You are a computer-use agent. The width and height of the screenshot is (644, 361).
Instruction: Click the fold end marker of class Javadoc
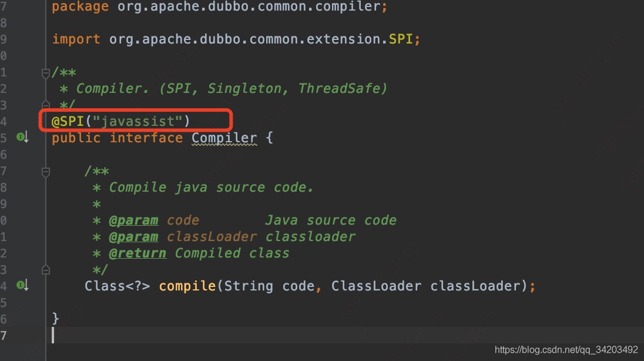tap(46, 104)
